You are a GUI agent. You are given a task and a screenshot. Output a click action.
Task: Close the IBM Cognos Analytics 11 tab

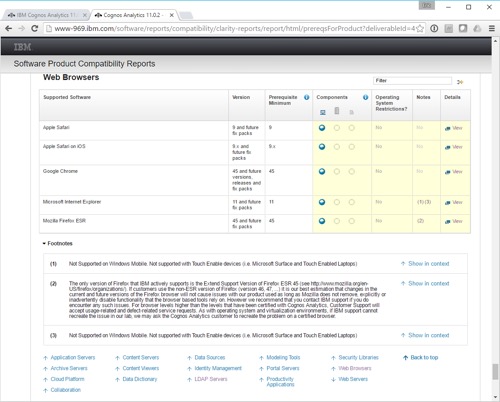85,15
